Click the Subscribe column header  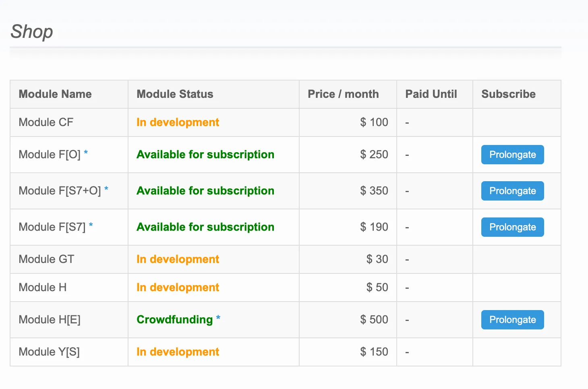(508, 94)
